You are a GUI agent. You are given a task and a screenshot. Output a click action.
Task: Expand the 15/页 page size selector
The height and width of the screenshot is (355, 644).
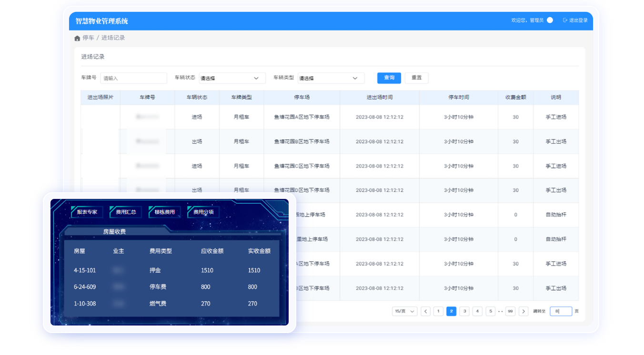coord(404,311)
